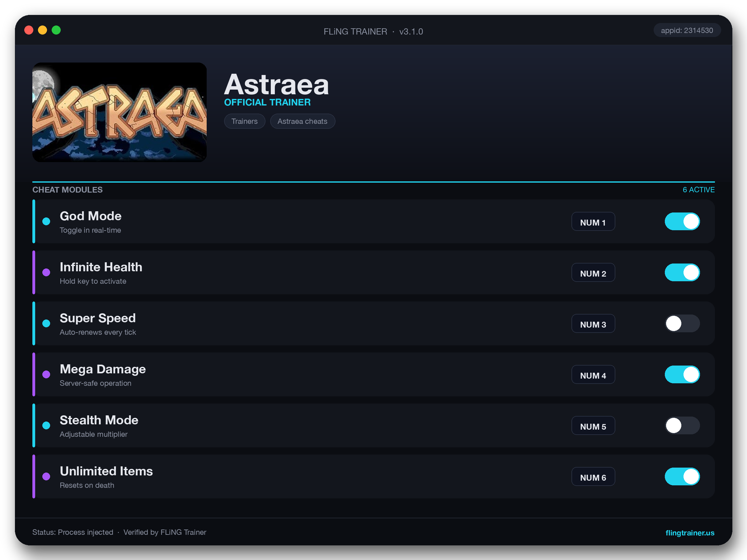Click the appid 2314530 badge
Viewport: 747px width, 560px height.
click(687, 30)
